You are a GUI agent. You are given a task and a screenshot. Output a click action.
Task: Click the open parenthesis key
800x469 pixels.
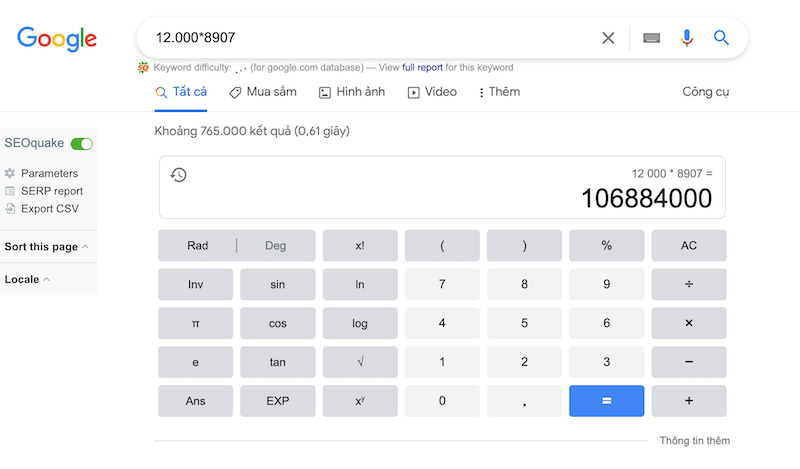[x=442, y=245]
